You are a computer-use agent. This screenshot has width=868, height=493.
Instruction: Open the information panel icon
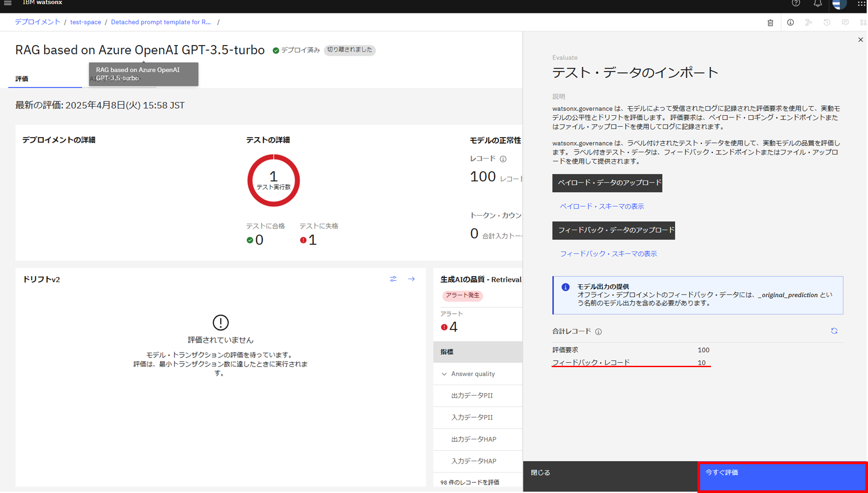tap(790, 23)
